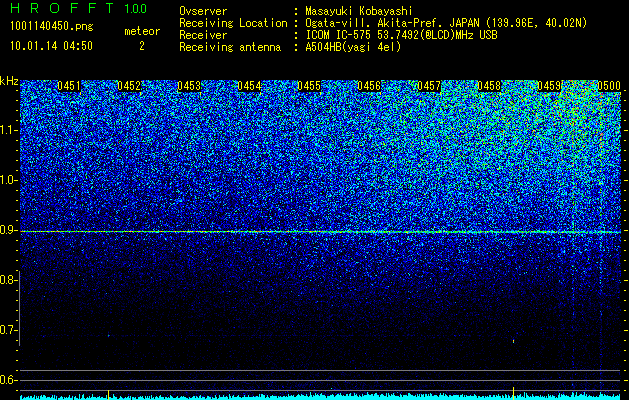The height and width of the screenshot is (400, 629).
Task: Click the kHz axis unit label
Action: click(9, 81)
